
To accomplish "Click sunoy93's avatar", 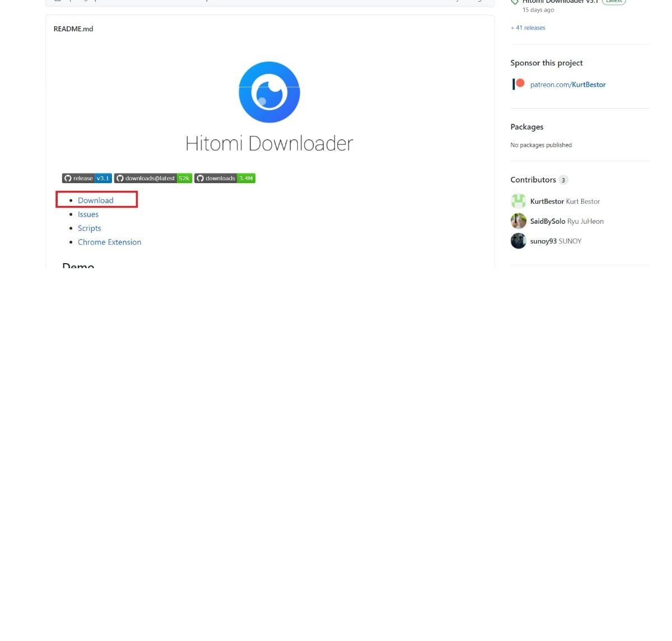I will (519, 241).
